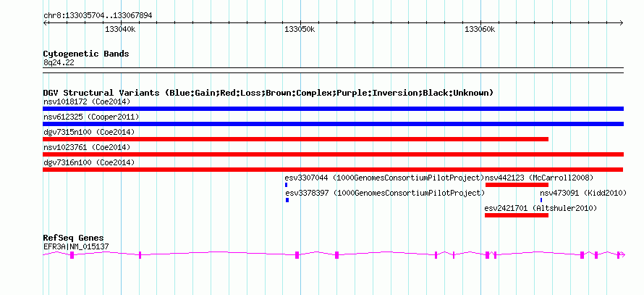Open the dgv7315n100 (Coe2014) variant label
This screenshot has height=295, width=644.
[x=89, y=132]
